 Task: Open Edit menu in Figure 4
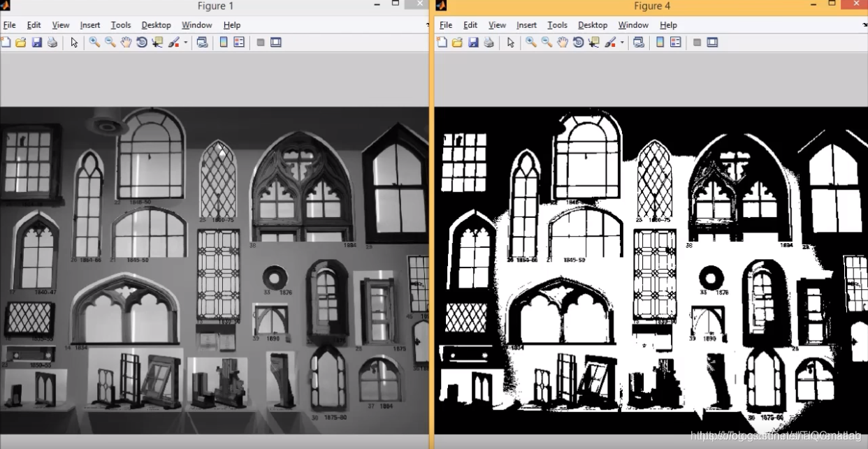(470, 25)
